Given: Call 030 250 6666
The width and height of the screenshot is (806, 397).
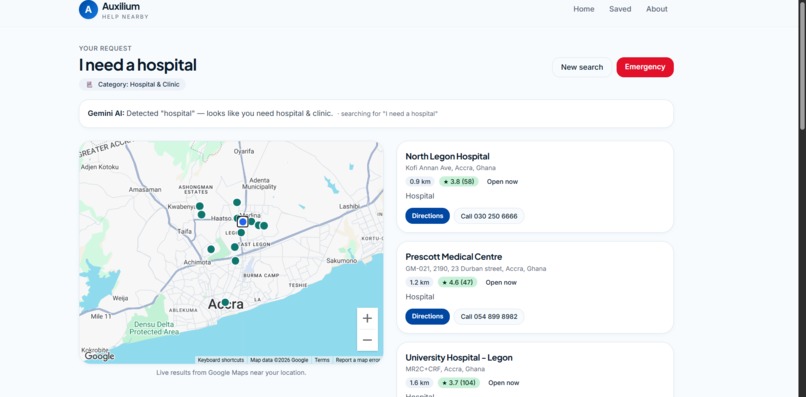Looking at the screenshot, I should point(489,216).
